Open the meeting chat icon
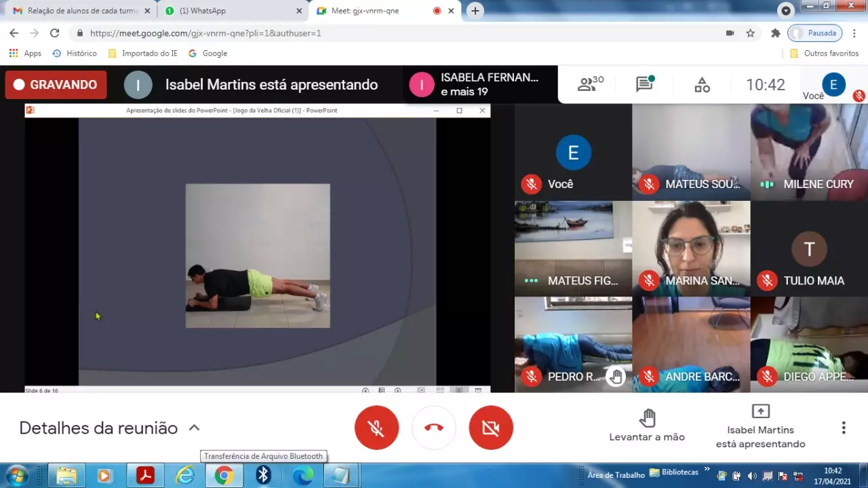868x488 pixels. click(644, 84)
